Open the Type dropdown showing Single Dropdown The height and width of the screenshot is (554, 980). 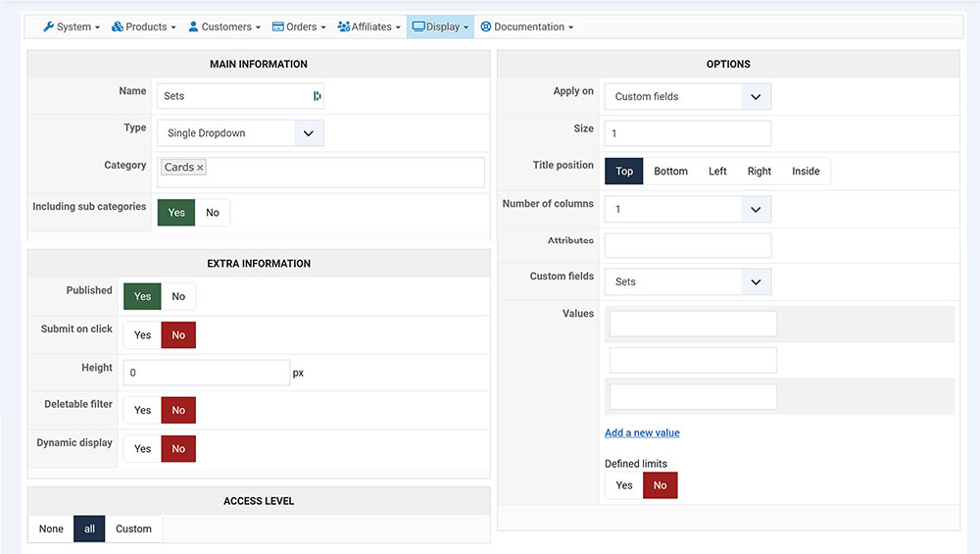(x=240, y=133)
